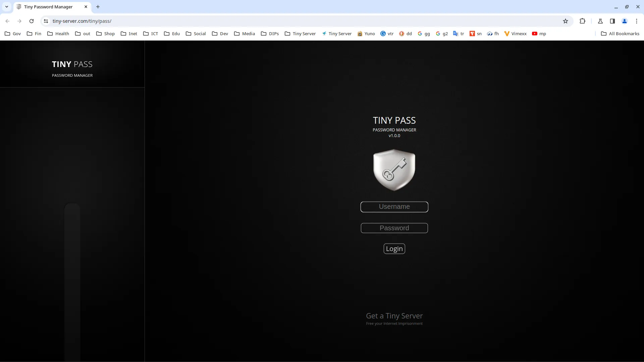The width and height of the screenshot is (644, 362).
Task: Open the three-dot browser menu
Action: coord(637,21)
